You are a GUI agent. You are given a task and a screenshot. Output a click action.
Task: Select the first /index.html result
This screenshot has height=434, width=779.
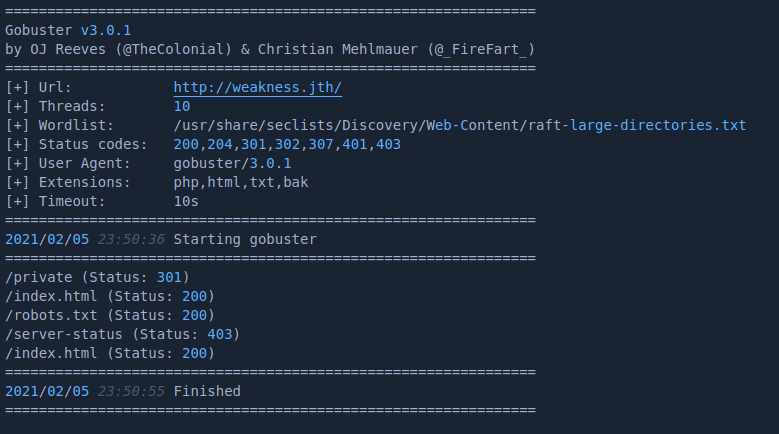(110, 296)
